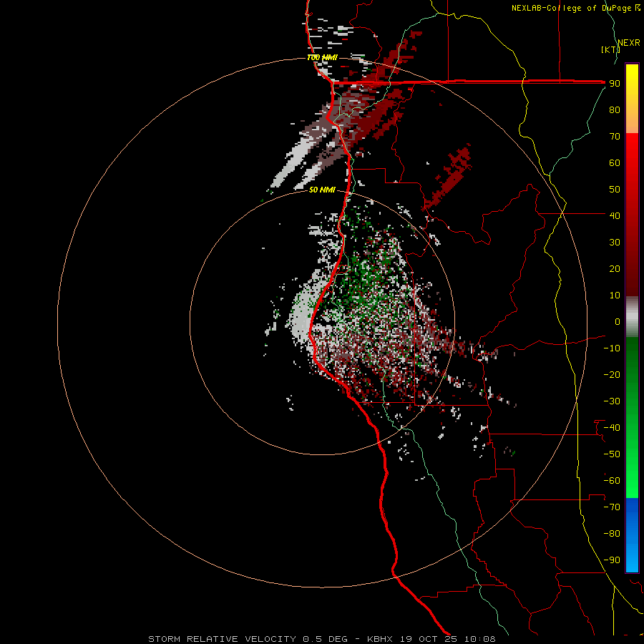Click the 70 value on the velocity scale
Viewport: 644px width, 644px height.
click(615, 137)
